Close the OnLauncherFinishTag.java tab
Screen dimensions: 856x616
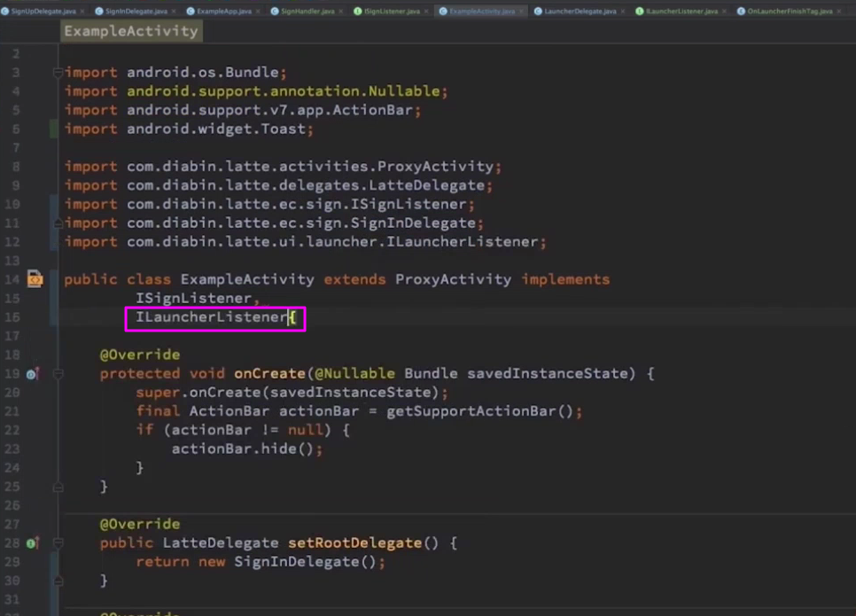839,12
